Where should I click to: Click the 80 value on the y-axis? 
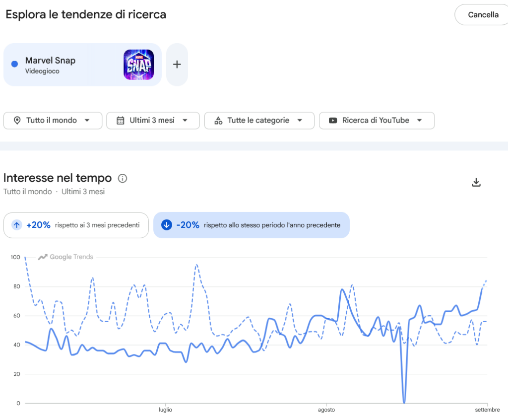(x=17, y=286)
